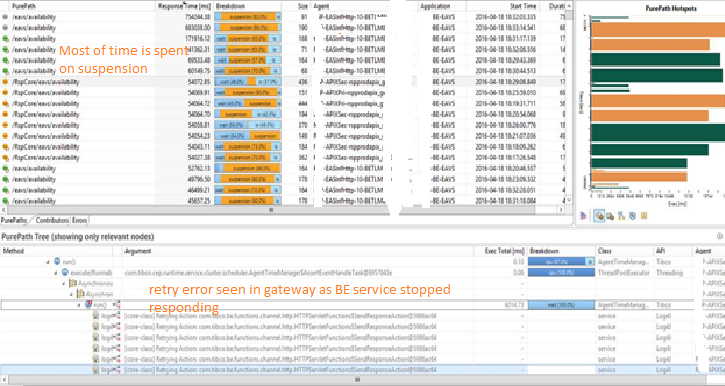Click the leftmost purple icon in Hotspots toolbar
Screen dimensions: 725x386
(x=584, y=216)
